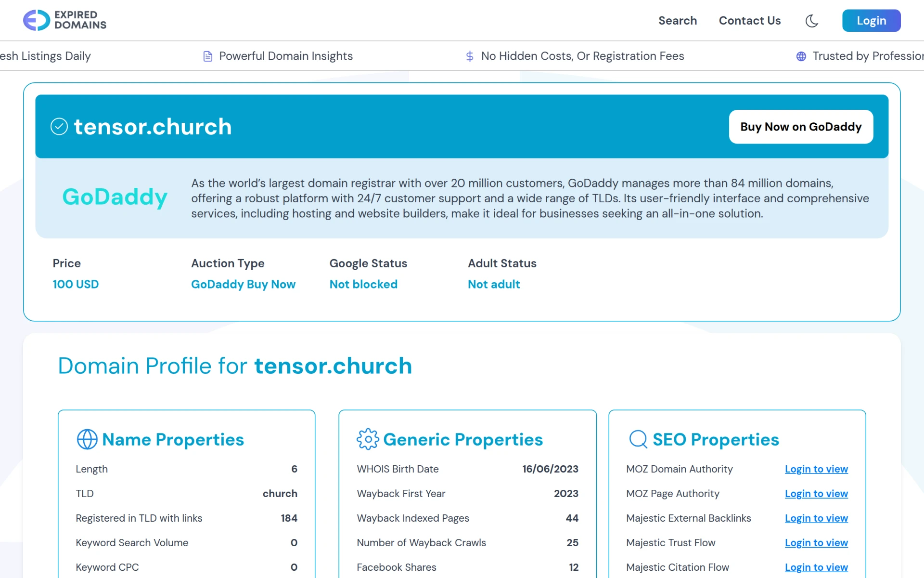Click the globe icon beside Trusted by Professionals
Screen dimensions: 924x578
[x=801, y=56]
